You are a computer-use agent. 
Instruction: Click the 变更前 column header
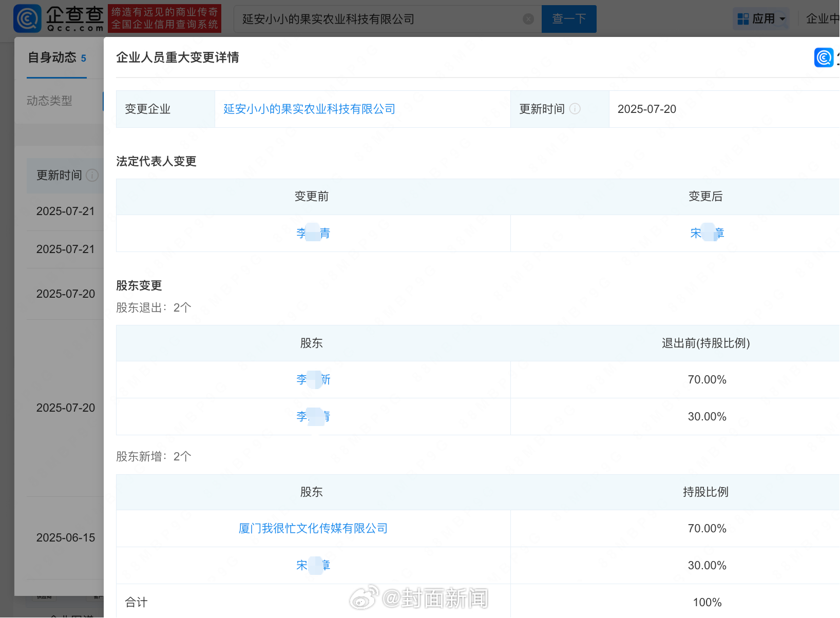click(x=312, y=196)
